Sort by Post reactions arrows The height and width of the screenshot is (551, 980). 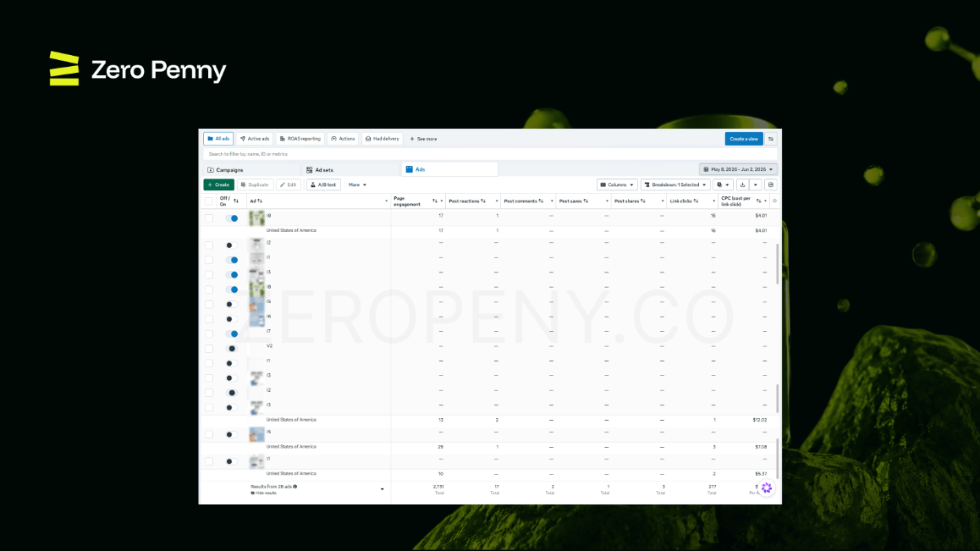483,201
